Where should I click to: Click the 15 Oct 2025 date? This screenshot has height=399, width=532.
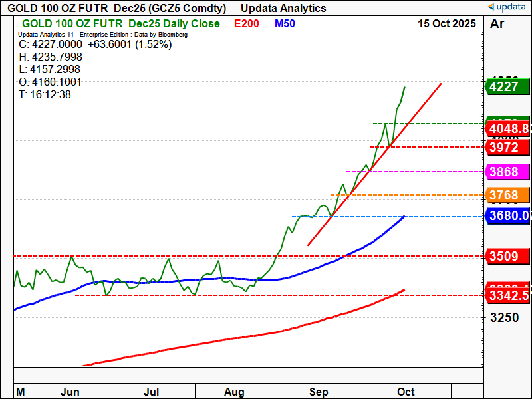(446, 24)
